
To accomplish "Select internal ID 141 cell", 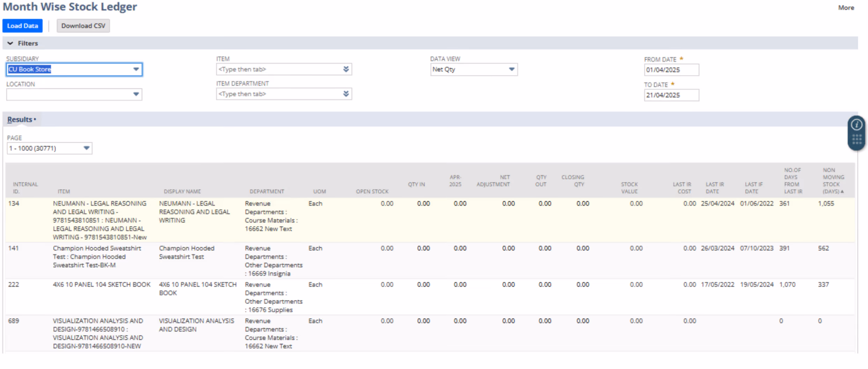I will coord(13,248).
